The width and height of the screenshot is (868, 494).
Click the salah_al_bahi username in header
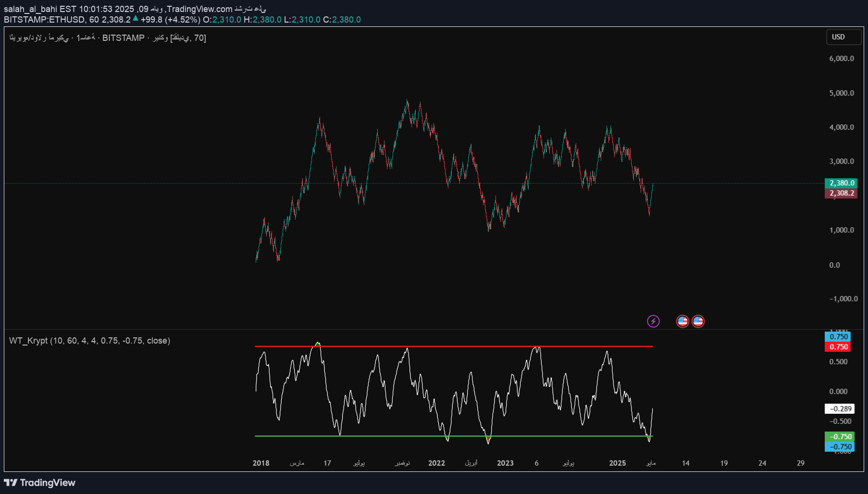(31, 9)
